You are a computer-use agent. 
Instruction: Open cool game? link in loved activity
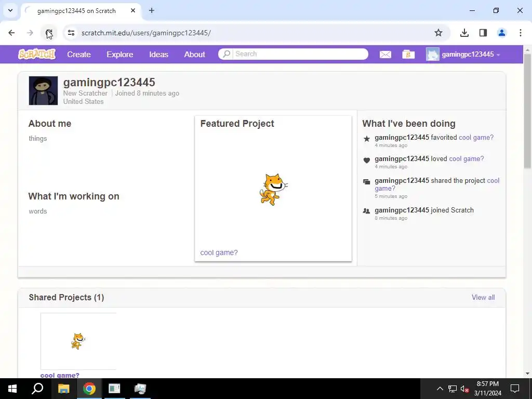466,159
